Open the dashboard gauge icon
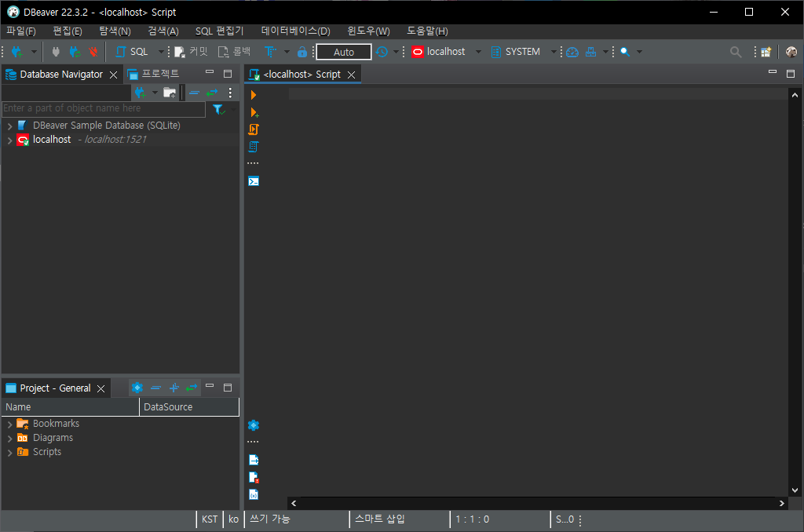Image resolution: width=804 pixels, height=532 pixels. [572, 52]
